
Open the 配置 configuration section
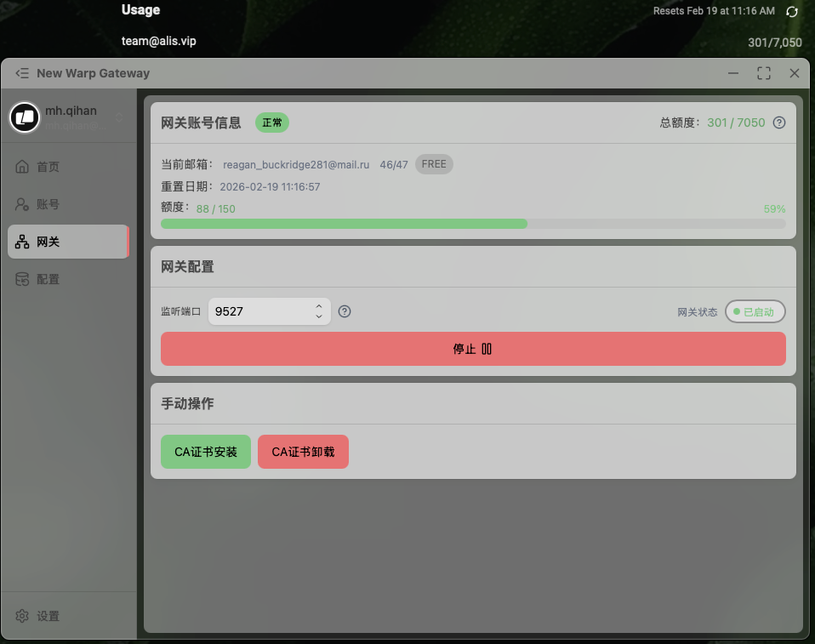68,279
